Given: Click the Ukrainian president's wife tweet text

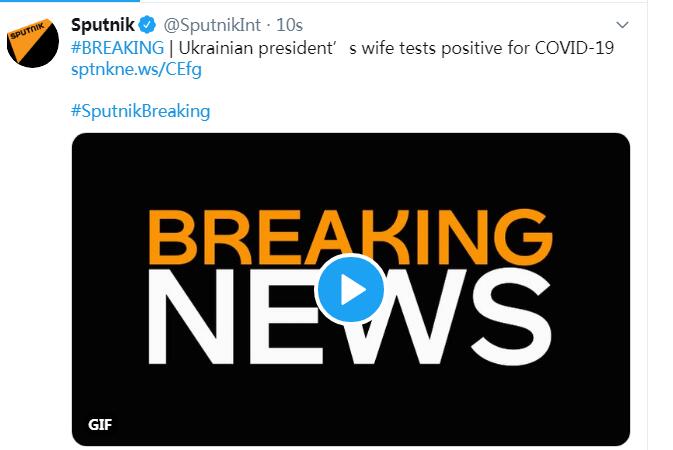Looking at the screenshot, I should pyautogui.click(x=396, y=48).
